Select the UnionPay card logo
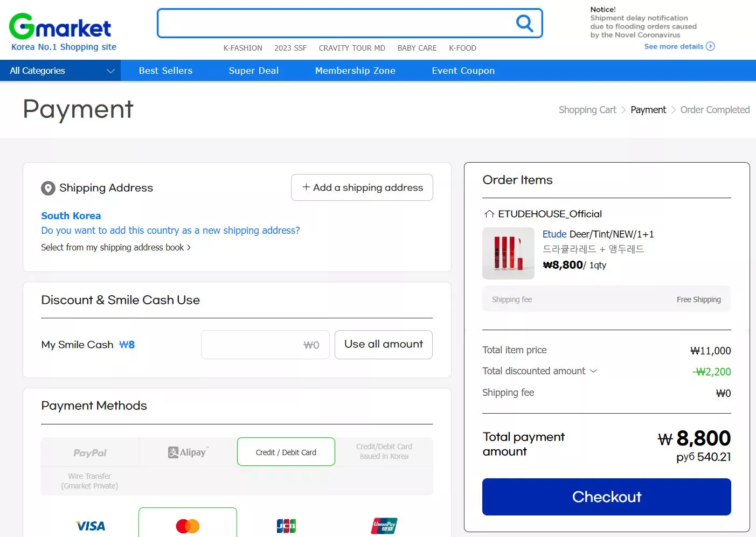This screenshot has height=537, width=756. [x=384, y=526]
